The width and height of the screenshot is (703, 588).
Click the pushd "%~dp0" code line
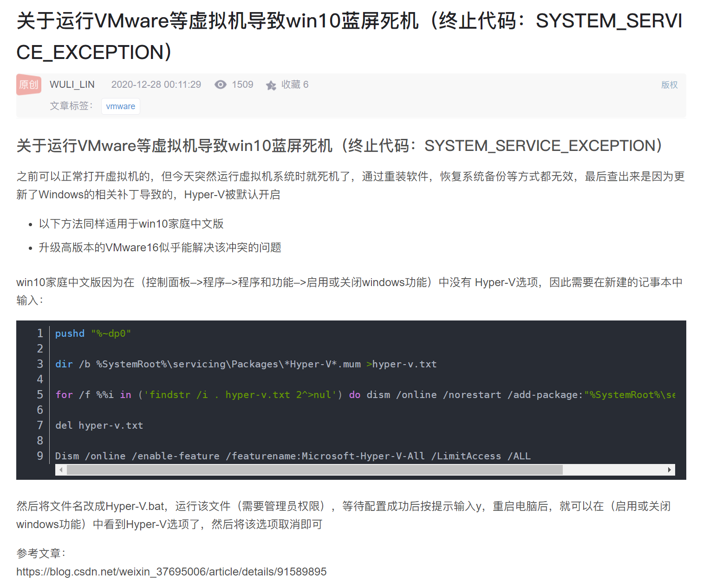pyautogui.click(x=93, y=333)
